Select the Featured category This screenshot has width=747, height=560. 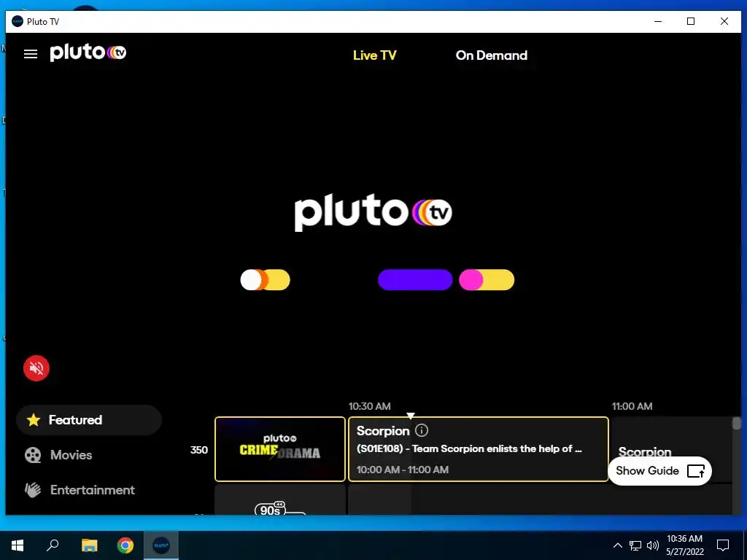(x=89, y=420)
